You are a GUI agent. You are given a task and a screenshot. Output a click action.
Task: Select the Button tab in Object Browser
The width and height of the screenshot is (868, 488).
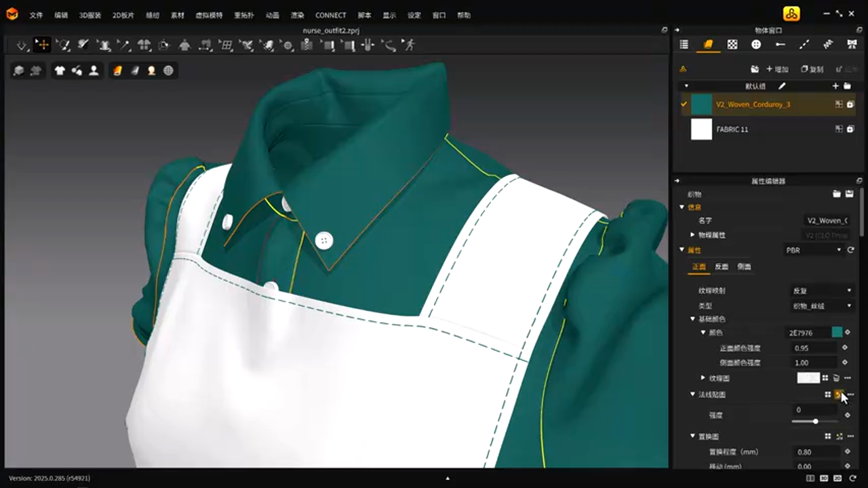[756, 45]
